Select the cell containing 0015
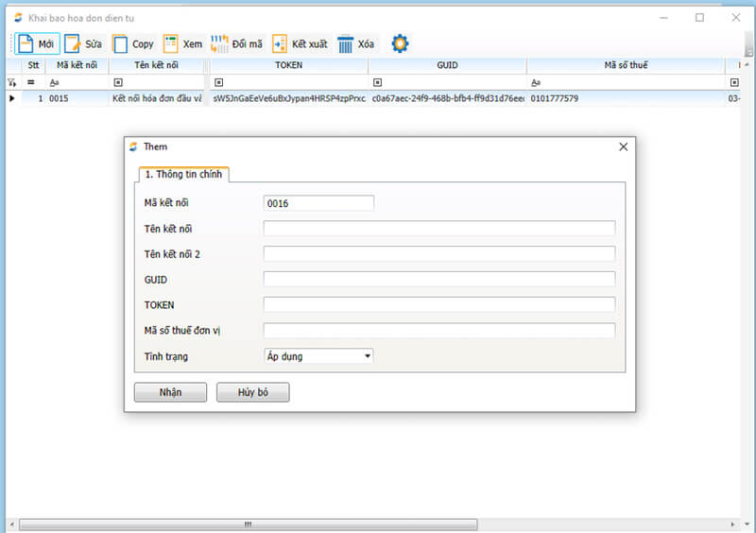Screen dimensions: 756x533 tap(77, 98)
